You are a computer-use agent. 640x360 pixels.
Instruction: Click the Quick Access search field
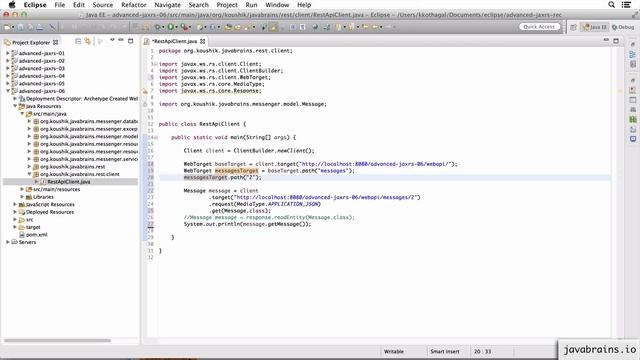click(x=539, y=27)
